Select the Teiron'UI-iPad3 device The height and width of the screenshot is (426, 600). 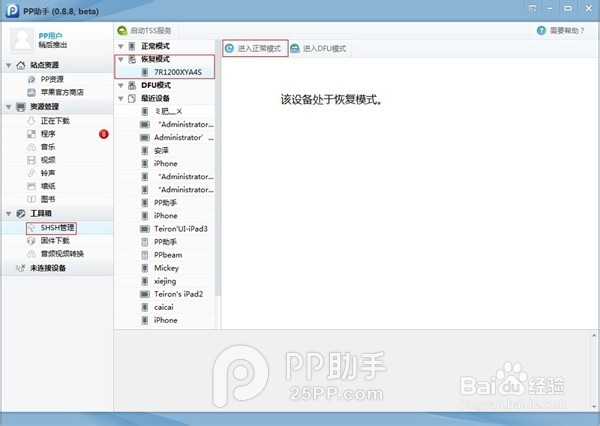pos(165,229)
